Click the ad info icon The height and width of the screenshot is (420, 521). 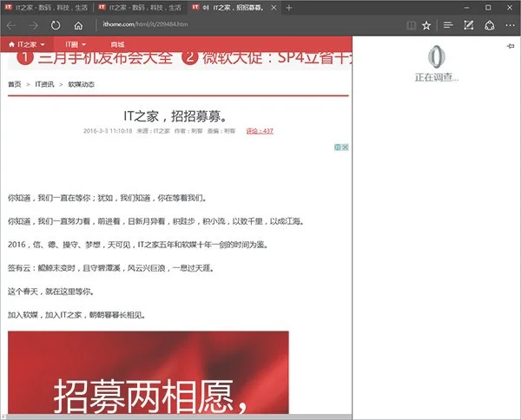pos(338,147)
